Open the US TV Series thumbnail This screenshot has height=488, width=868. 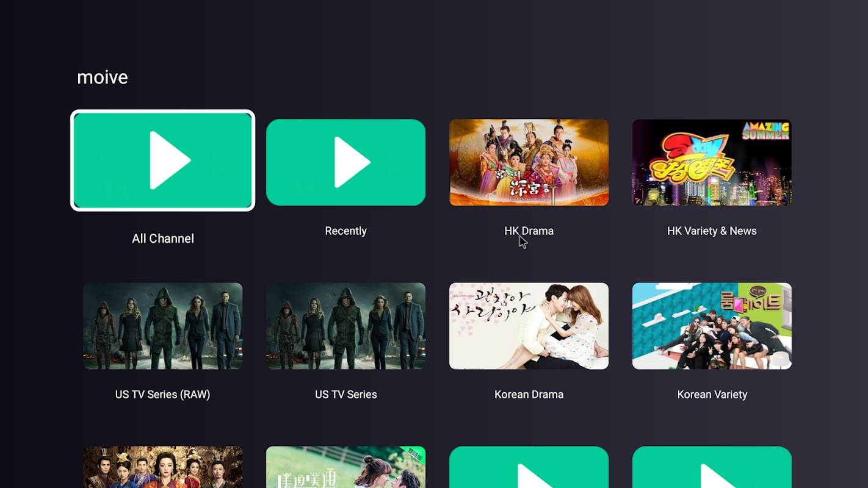[x=345, y=326]
